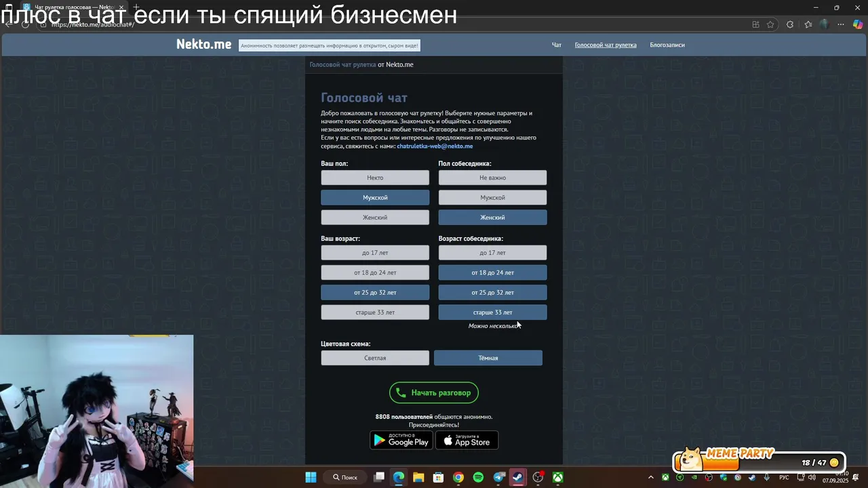Add this page to favorites star
This screenshot has height=488, width=868.
[770, 24]
